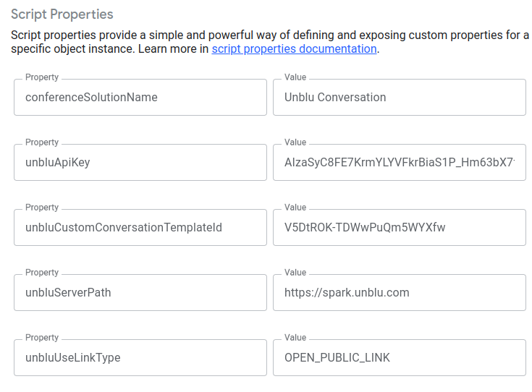Focus the V5DtROK template ID value field

click(399, 228)
